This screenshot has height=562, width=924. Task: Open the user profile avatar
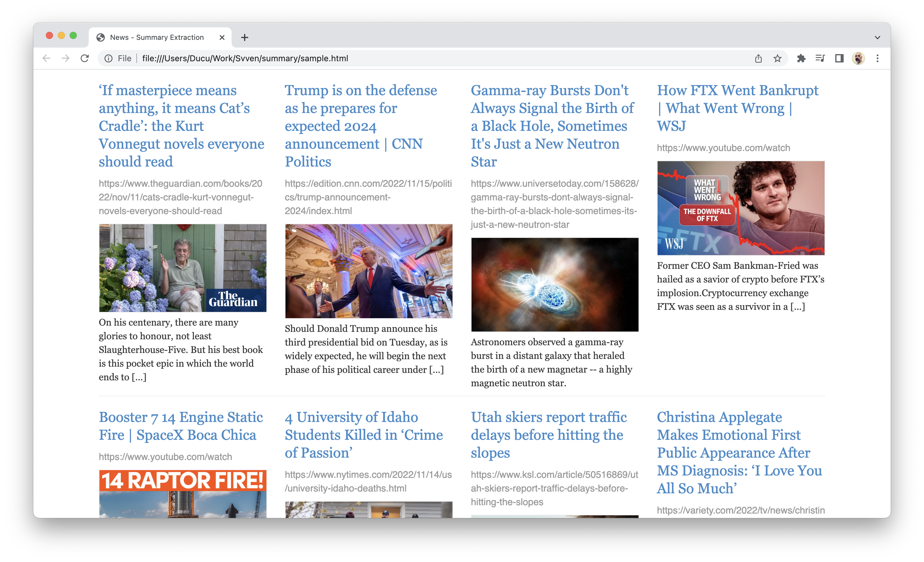tap(859, 59)
